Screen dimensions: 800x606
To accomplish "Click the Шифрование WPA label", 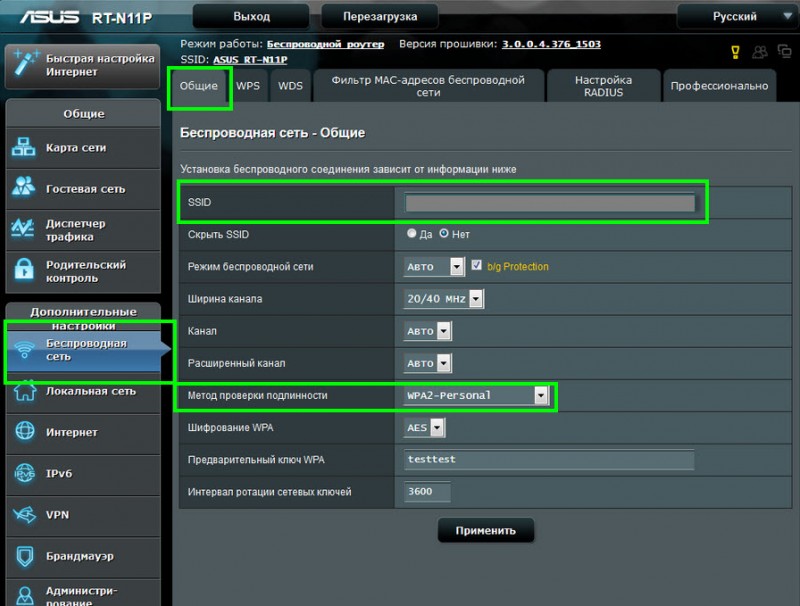I will point(230,428).
